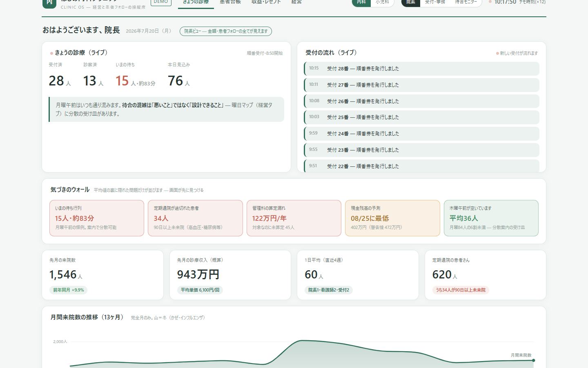Open the 現金残高の予測 card

click(392, 218)
